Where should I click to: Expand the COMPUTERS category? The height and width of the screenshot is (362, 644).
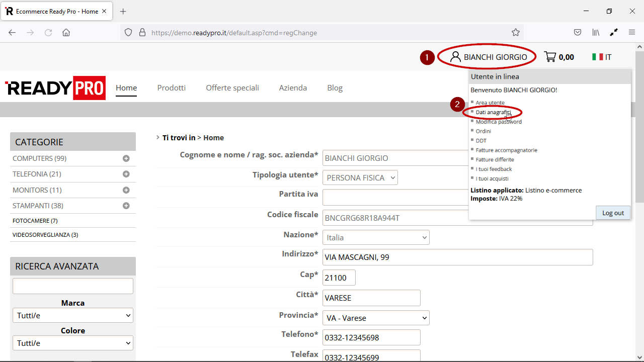[x=126, y=158]
